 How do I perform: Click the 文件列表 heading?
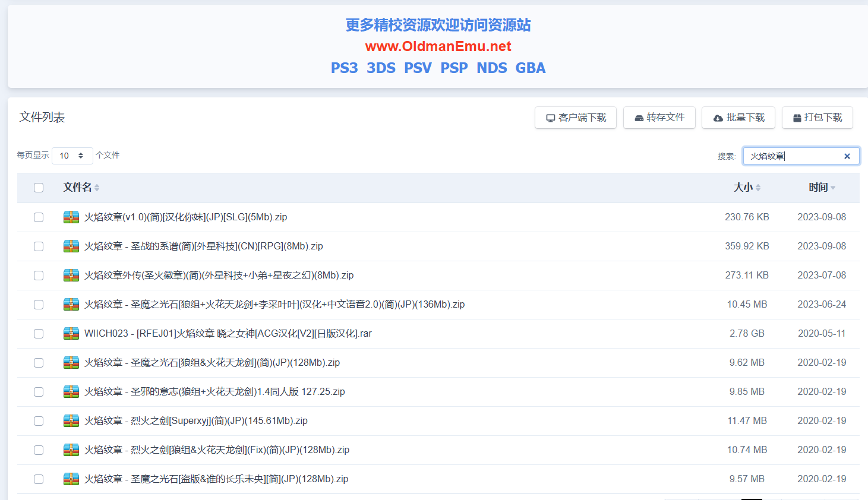pos(42,118)
